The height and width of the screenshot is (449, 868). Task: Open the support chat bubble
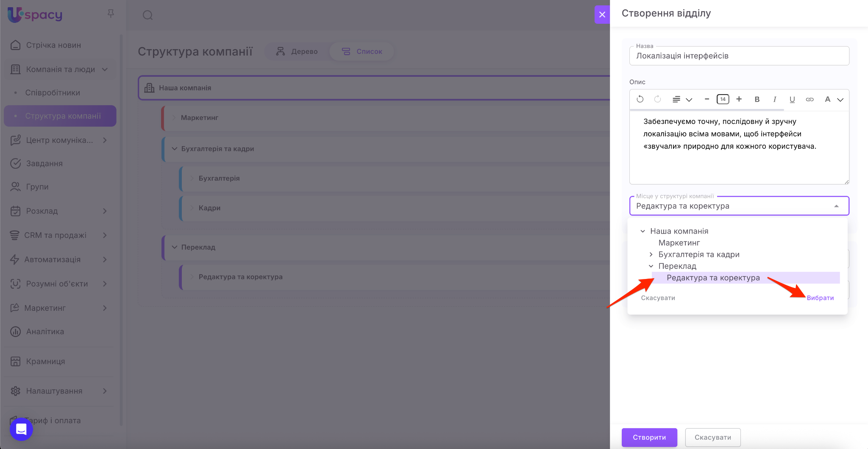[21, 429]
